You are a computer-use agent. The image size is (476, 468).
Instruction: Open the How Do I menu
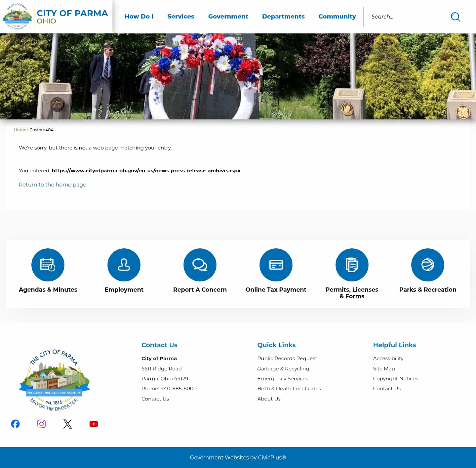tap(139, 17)
